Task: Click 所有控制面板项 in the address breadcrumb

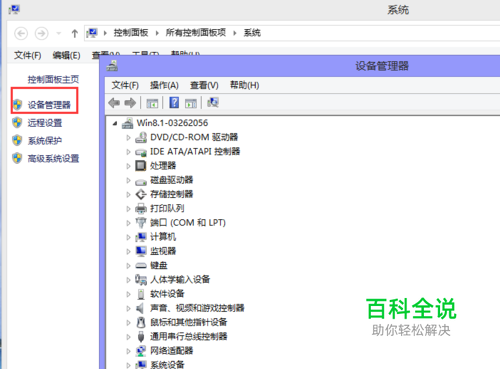Action: point(196,33)
